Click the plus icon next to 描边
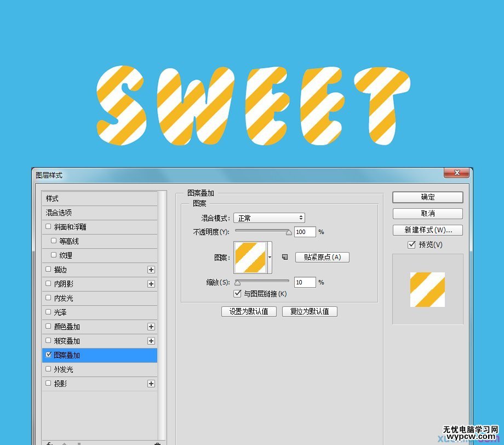The image size is (504, 445). (x=152, y=270)
